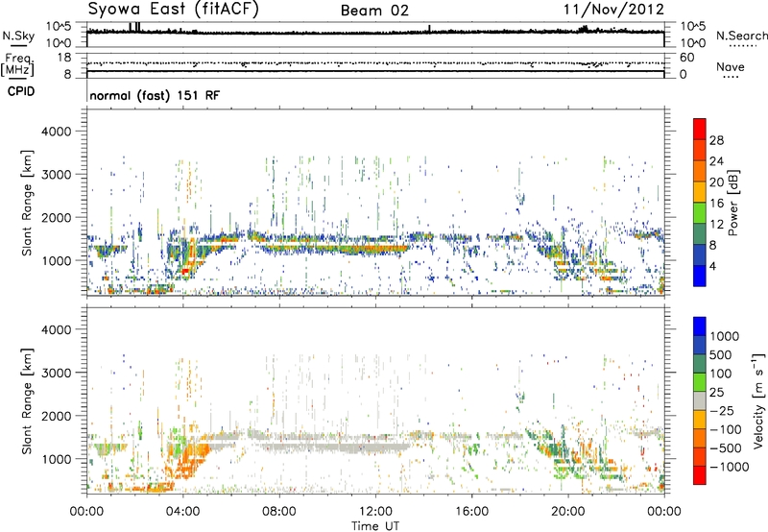Viewport: 768px width, 532px height.
Task: Click the solid frequency line in Freq panel
Action: tap(375, 71)
